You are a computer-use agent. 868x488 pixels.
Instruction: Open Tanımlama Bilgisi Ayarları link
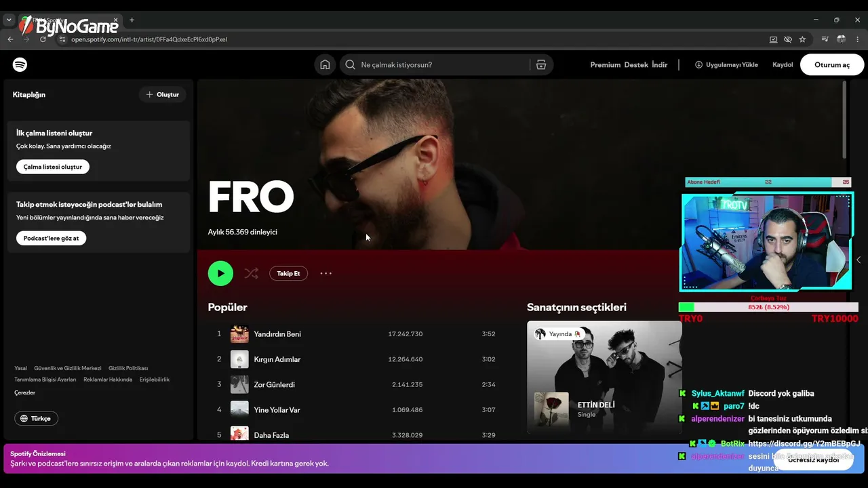tap(45, 380)
